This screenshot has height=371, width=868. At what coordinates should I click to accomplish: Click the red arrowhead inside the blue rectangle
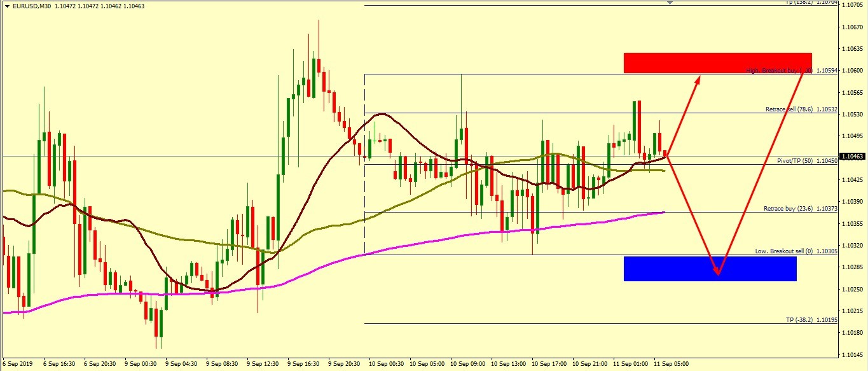coord(718,272)
